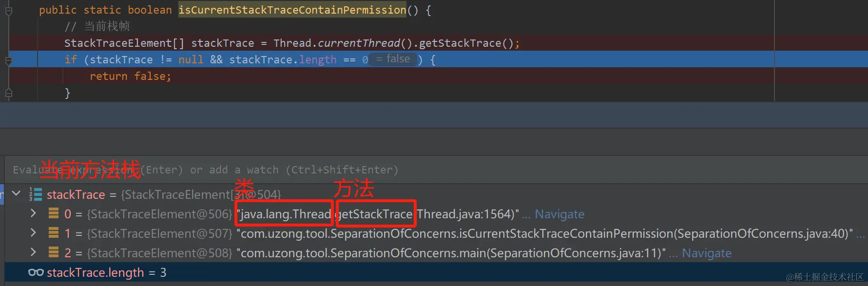The height and width of the screenshot is (286, 868).
Task: Click fold marker at method declaration line
Action: pyautogui.click(x=8, y=11)
